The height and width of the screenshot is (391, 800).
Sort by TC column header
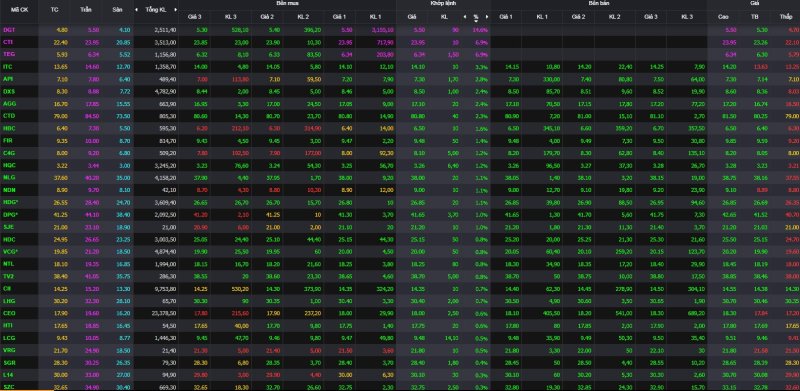55,10
